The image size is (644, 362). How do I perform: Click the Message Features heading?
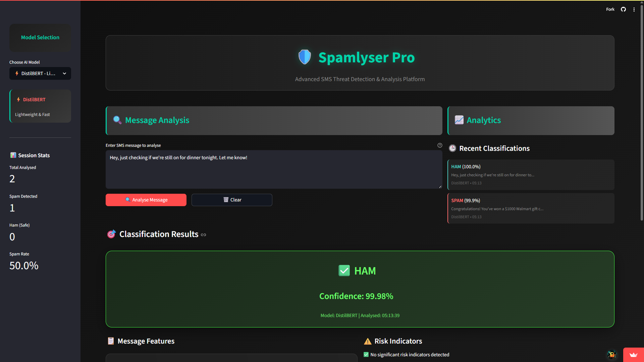(146, 341)
